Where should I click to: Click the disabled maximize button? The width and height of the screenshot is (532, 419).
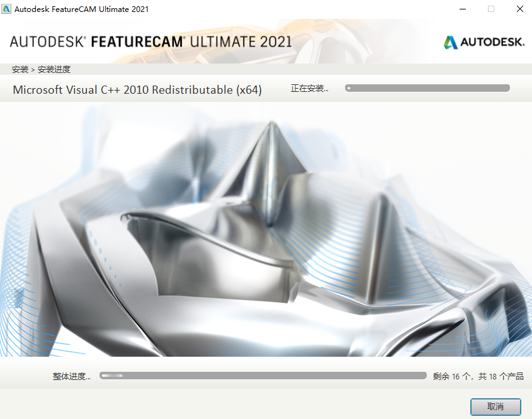[491, 9]
